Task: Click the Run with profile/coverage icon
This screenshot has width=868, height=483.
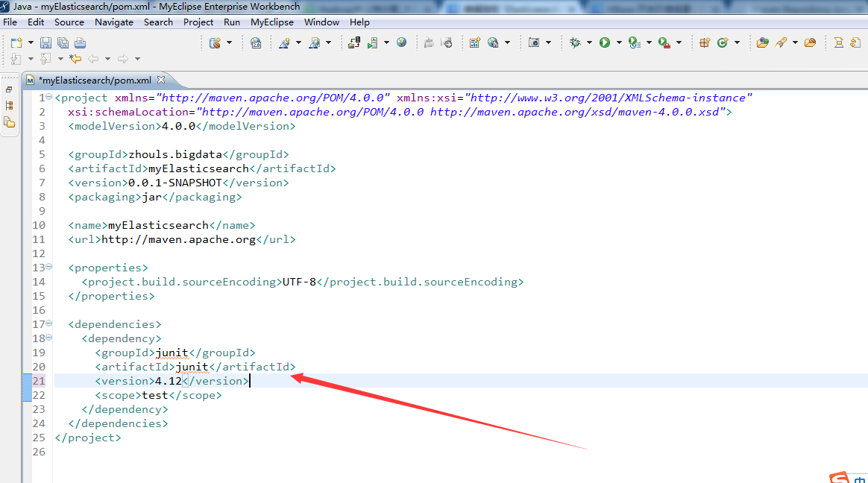Action: pos(635,42)
